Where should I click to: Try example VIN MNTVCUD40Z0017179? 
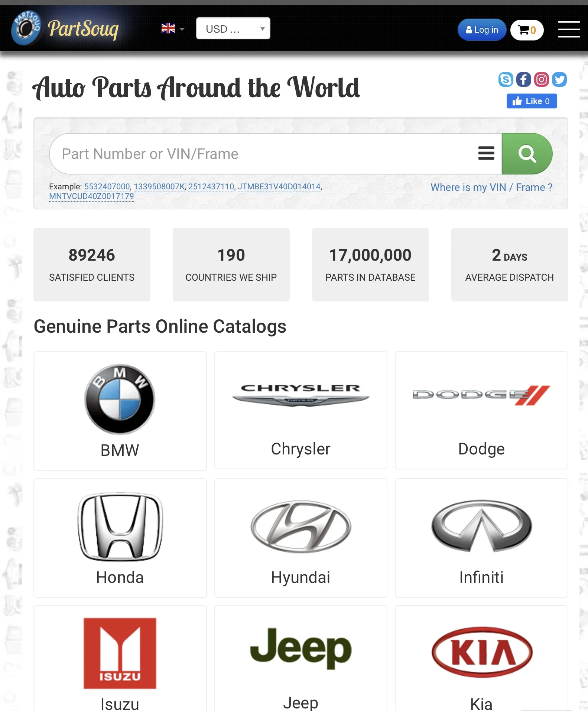pos(91,196)
